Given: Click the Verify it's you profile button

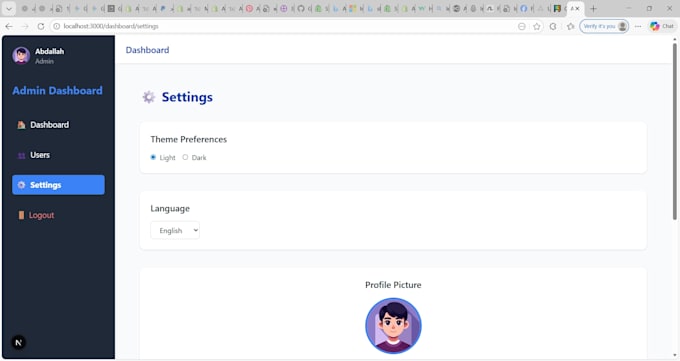Looking at the screenshot, I should tap(604, 26).
